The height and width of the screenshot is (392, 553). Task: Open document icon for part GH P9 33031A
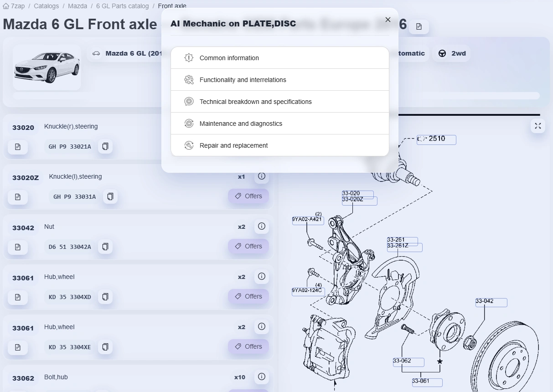tap(18, 197)
